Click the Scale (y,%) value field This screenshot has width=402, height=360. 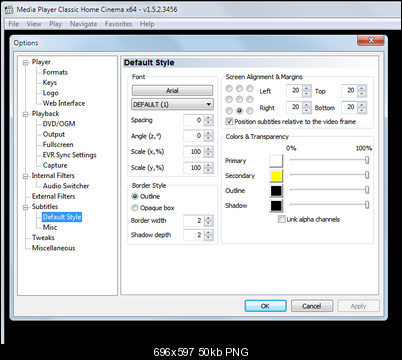pos(194,168)
